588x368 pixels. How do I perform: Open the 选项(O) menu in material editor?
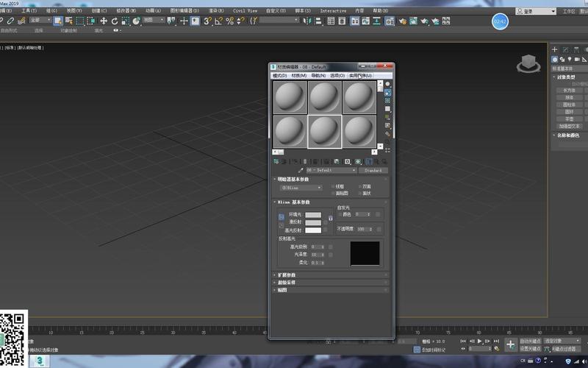pyautogui.click(x=337, y=76)
